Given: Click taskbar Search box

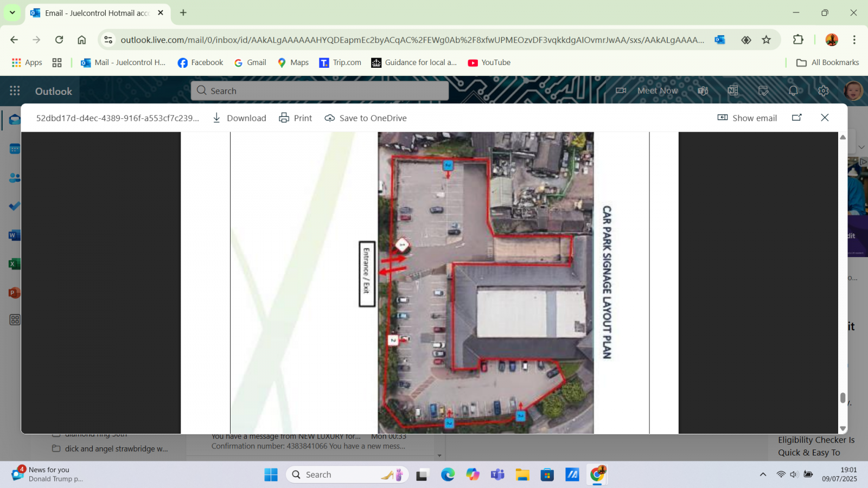Looking at the screenshot, I should (x=347, y=474).
